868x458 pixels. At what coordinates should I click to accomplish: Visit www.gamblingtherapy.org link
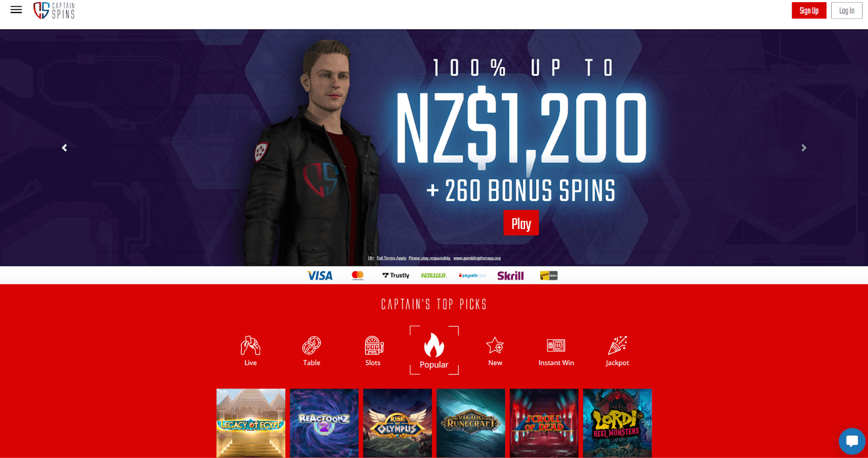[477, 258]
